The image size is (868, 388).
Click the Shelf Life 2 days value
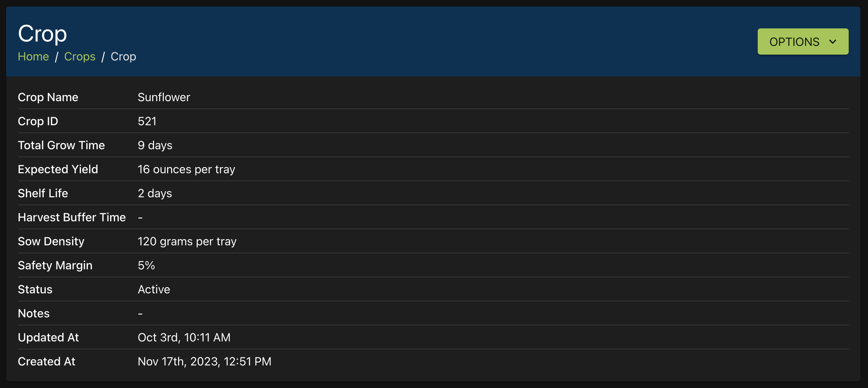(x=155, y=193)
